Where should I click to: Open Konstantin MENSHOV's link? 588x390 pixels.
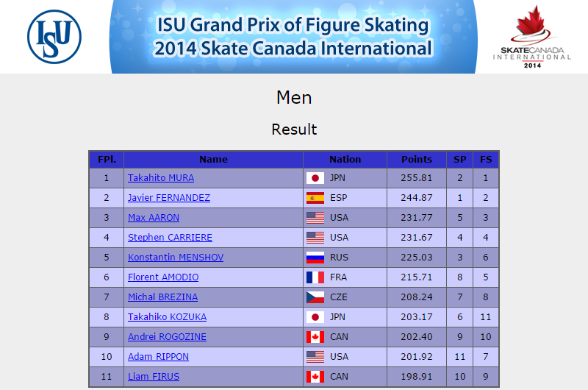tap(176, 258)
